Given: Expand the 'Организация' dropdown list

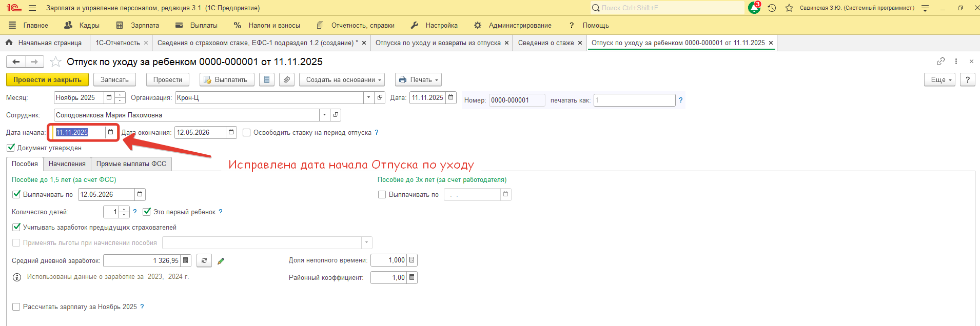Looking at the screenshot, I should (368, 97).
